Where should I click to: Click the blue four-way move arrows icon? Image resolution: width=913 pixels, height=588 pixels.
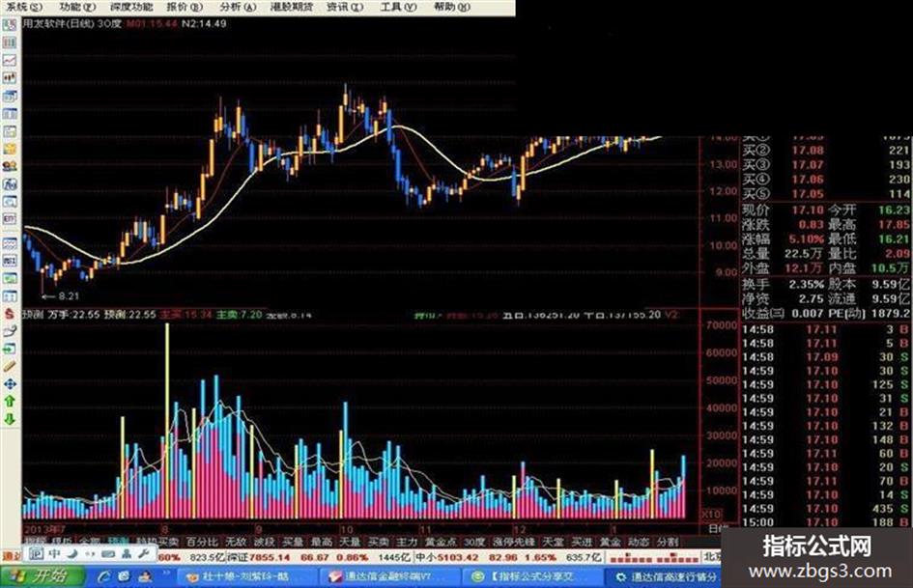click(x=10, y=384)
